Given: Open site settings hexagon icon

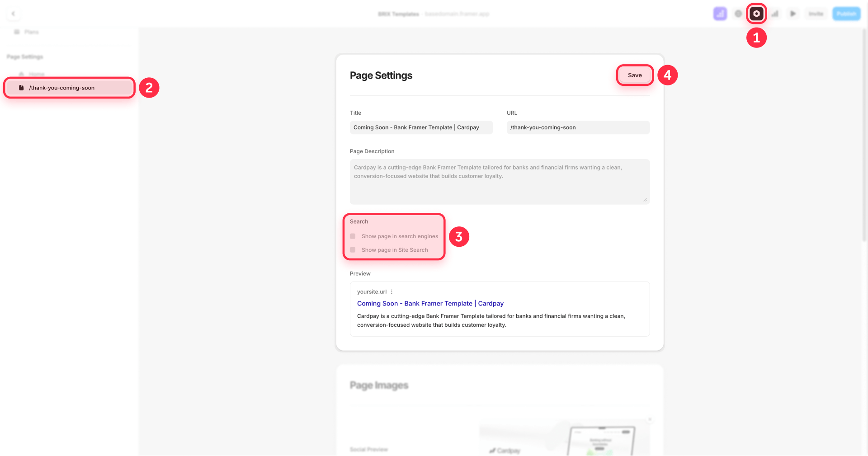Looking at the screenshot, I should [756, 14].
